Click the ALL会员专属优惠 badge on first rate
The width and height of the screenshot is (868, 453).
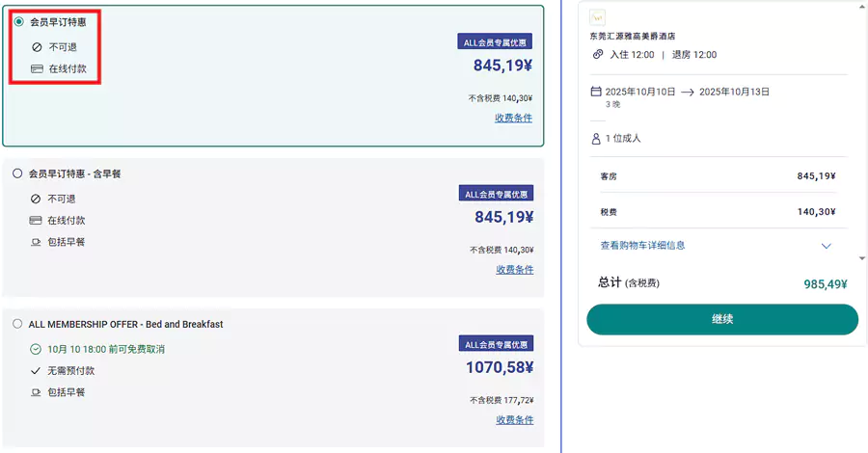pyautogui.click(x=495, y=42)
